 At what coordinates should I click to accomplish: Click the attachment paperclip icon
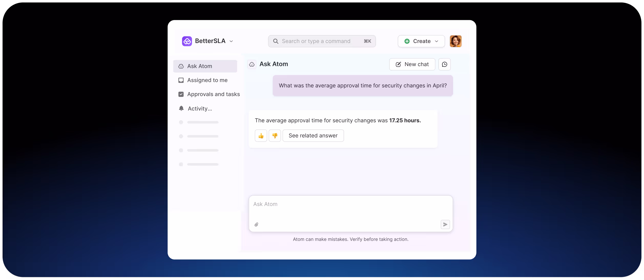tap(256, 224)
